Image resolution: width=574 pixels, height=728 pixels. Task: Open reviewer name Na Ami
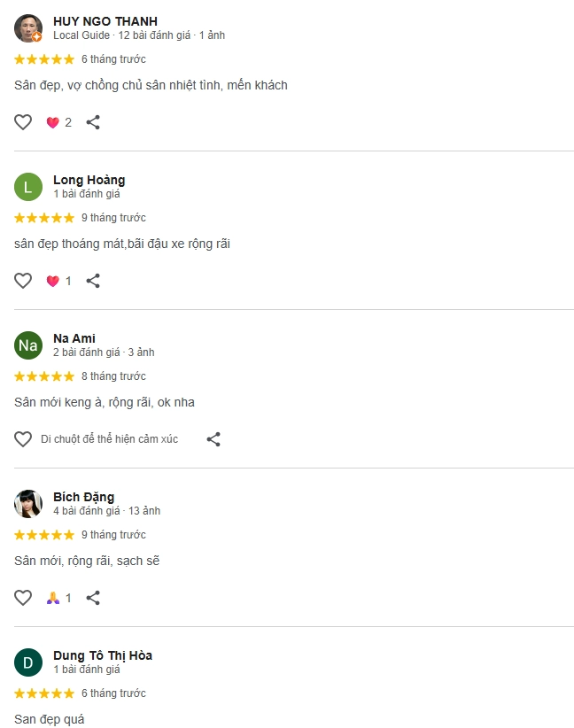[74, 338]
